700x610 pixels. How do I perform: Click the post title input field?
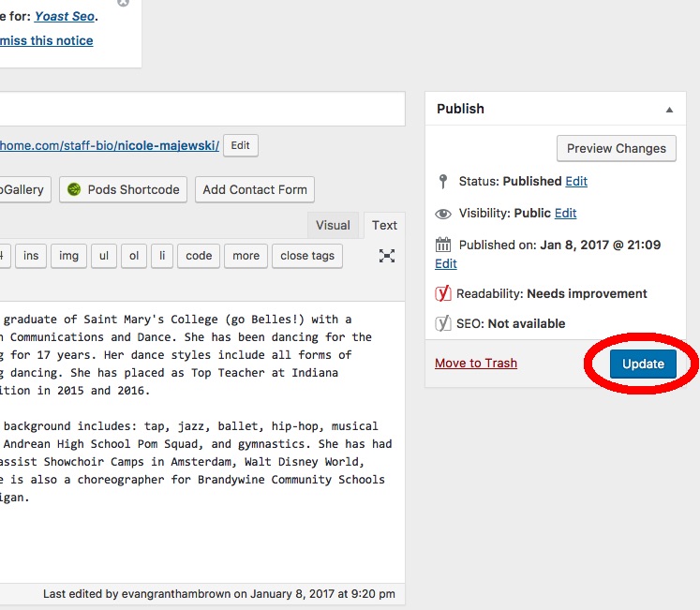coord(202,109)
